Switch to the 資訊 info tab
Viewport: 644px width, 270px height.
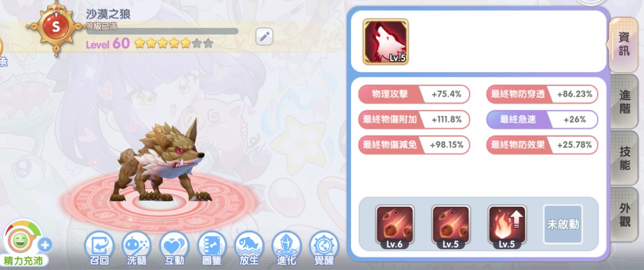click(623, 44)
